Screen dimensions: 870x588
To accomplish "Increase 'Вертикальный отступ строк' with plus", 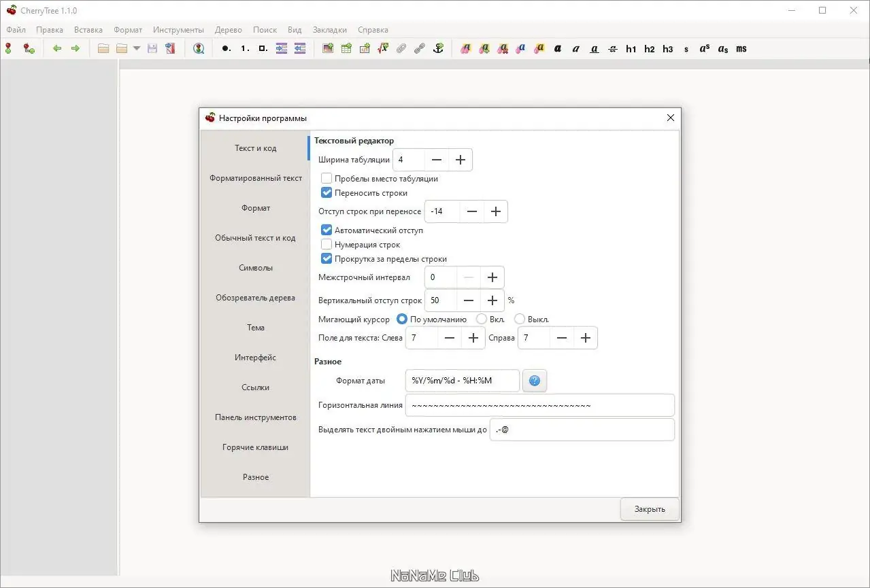I will [x=492, y=300].
